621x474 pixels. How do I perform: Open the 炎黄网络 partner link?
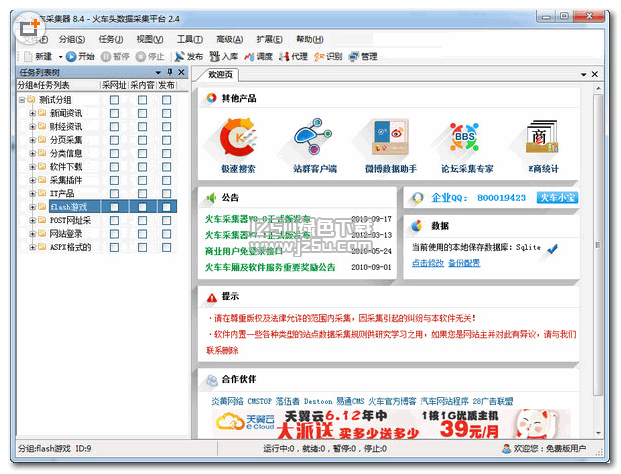click(x=227, y=402)
